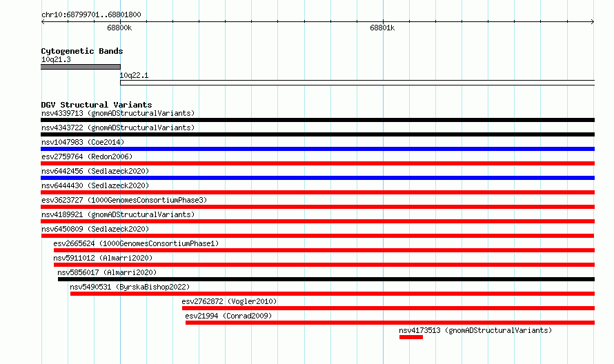The width and height of the screenshot is (614, 364).
Task: Select the nsv4343722 gnomADStructuralVariants label
Action: 118,128
